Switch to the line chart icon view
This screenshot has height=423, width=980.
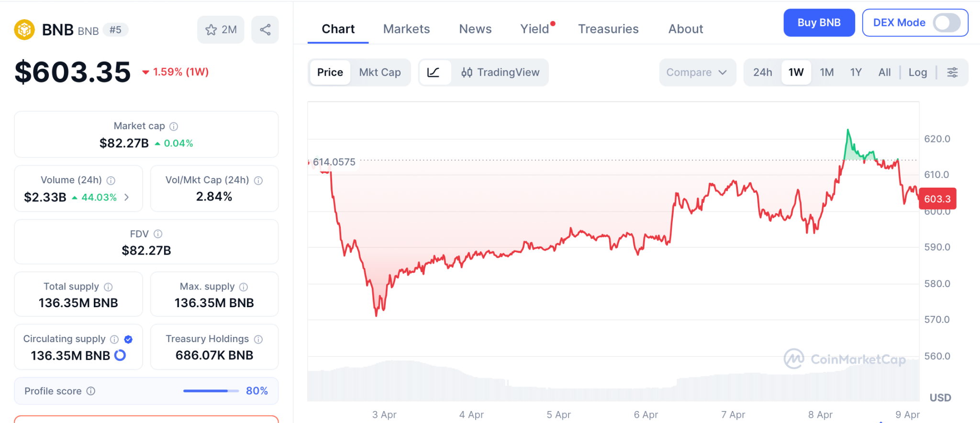(434, 72)
